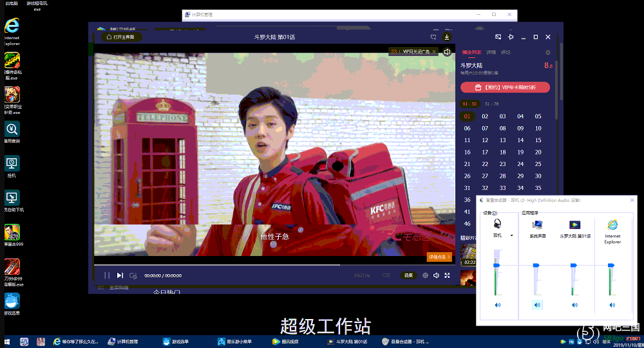
Task: Mute 斗罗大陆 第01话 in volume mixer
Action: click(574, 305)
